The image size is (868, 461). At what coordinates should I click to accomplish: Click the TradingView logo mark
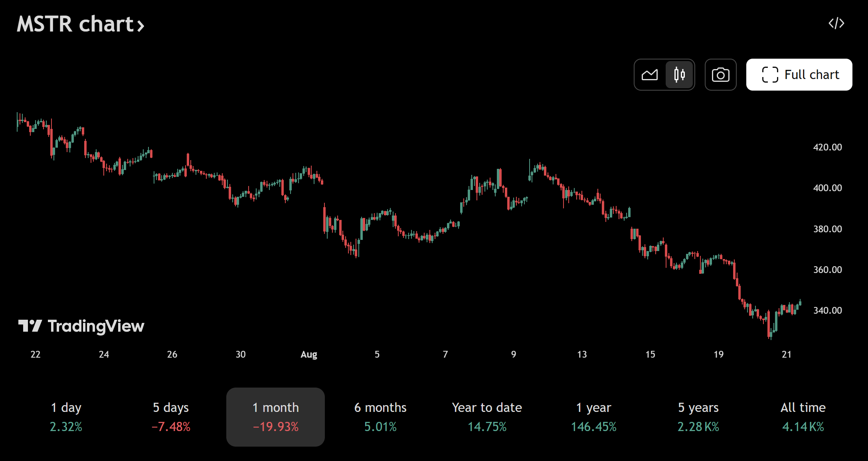(x=30, y=326)
